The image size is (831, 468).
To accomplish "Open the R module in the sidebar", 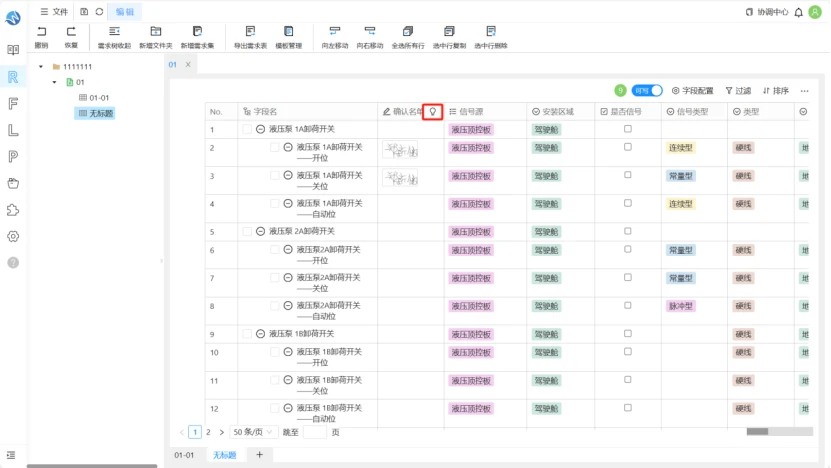I will (13, 77).
